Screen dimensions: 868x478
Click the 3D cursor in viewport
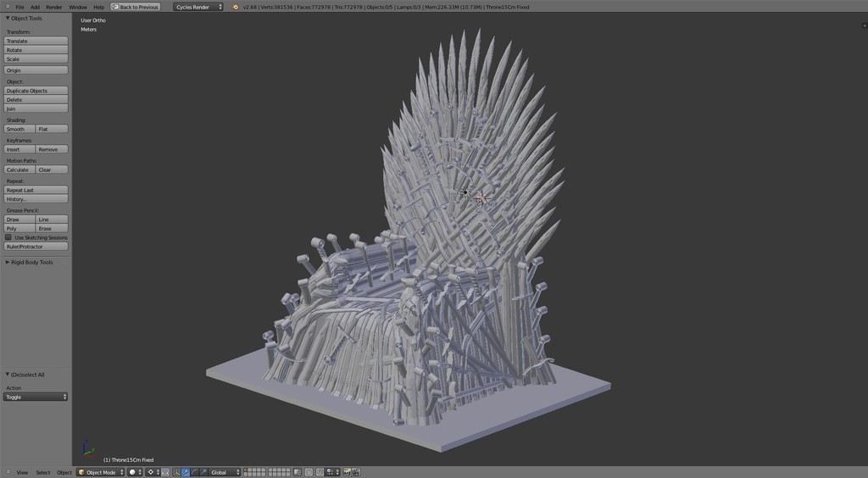[x=481, y=198]
